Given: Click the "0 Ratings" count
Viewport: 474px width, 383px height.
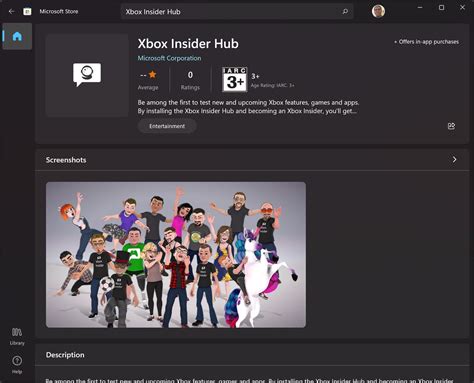Looking at the screenshot, I should [190, 80].
